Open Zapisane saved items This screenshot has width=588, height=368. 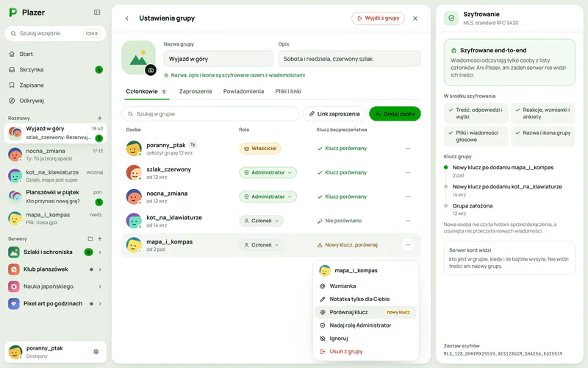[x=56, y=85]
